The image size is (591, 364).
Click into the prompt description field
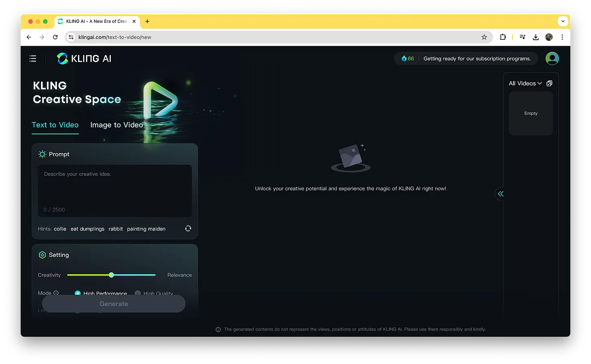(115, 191)
